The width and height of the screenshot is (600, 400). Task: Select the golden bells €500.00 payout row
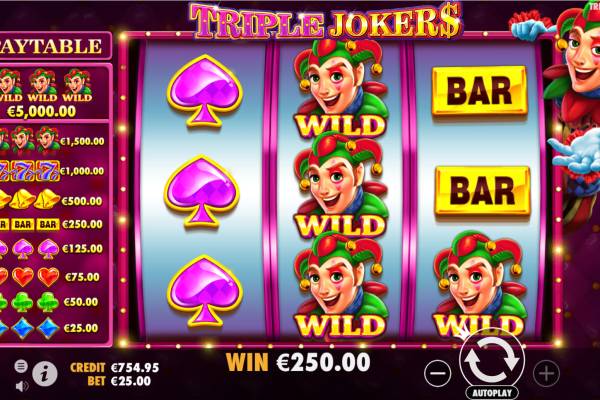click(52, 200)
